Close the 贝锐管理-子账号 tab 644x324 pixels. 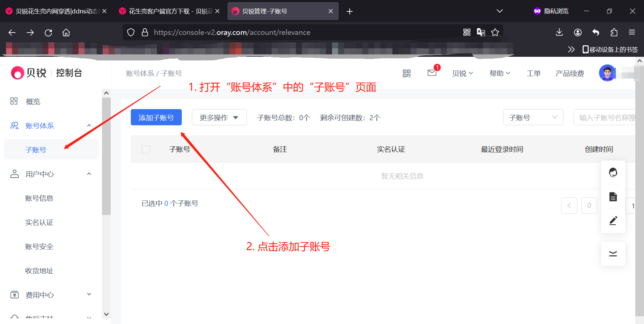[x=331, y=11]
